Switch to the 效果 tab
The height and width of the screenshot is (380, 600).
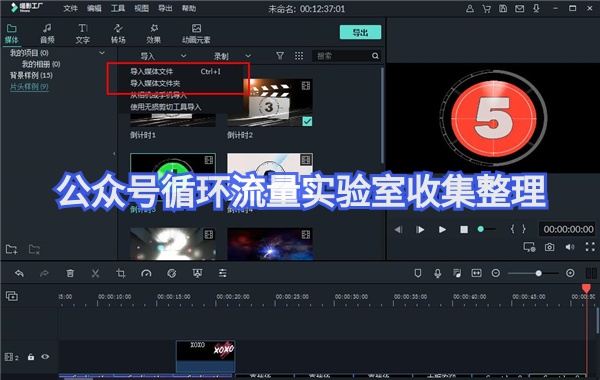(x=153, y=34)
